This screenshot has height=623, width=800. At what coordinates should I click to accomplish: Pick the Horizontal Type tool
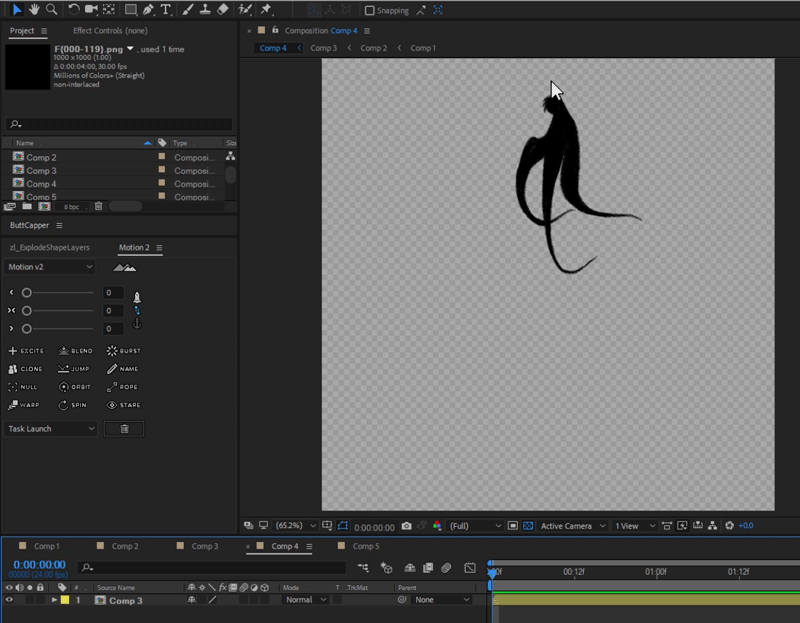(165, 9)
